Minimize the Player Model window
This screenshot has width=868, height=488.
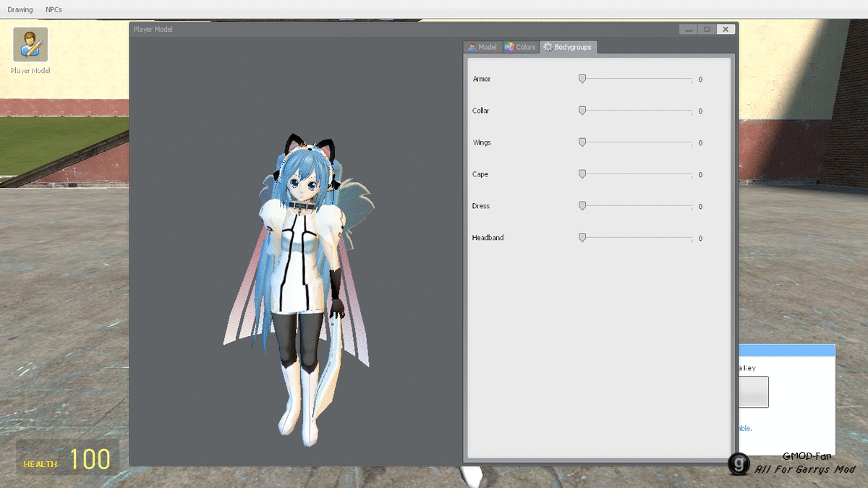pyautogui.click(x=689, y=29)
